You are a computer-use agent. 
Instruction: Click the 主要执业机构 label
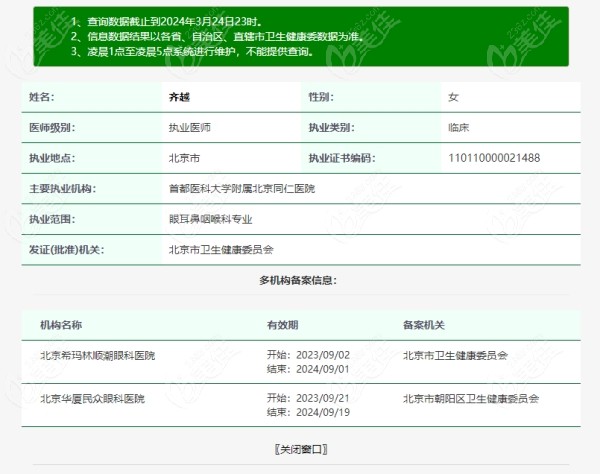(62, 189)
